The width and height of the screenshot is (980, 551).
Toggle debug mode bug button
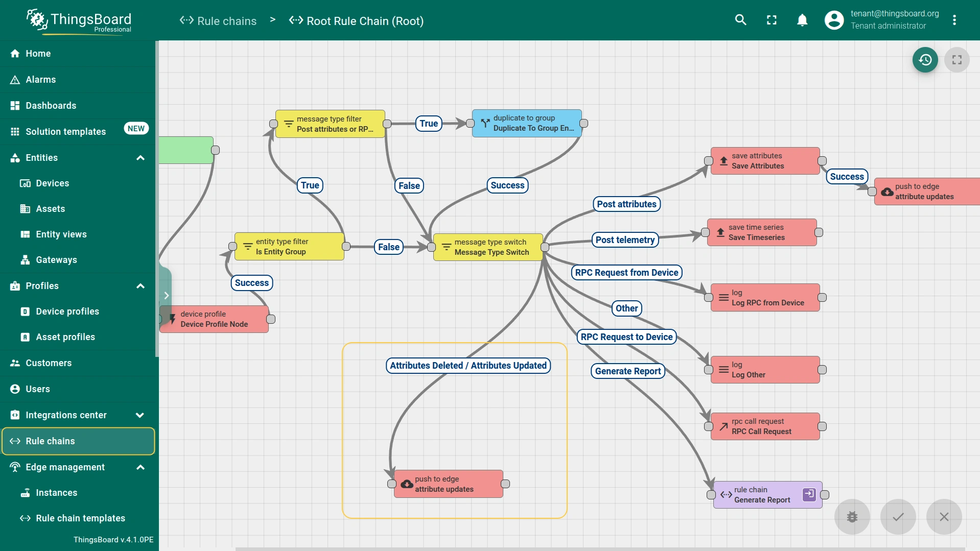coord(852,517)
